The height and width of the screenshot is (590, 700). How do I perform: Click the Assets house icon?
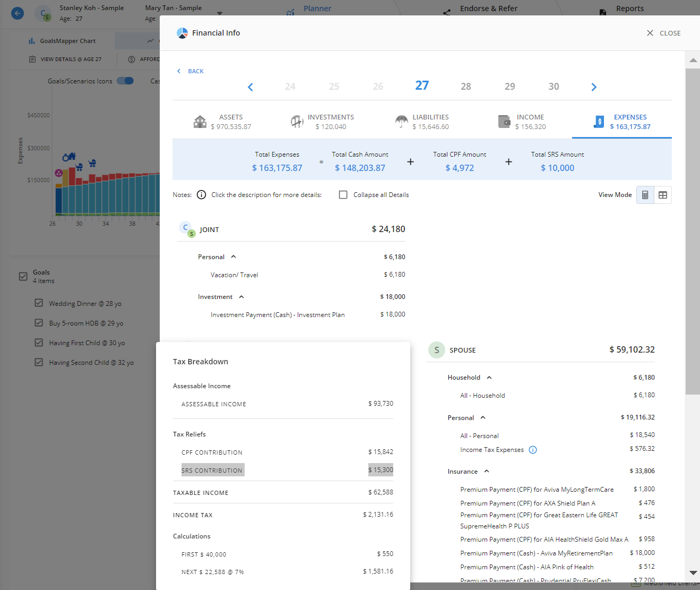coord(200,122)
